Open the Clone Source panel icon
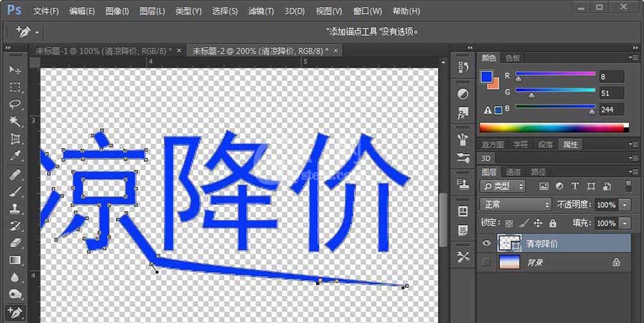Screen dimensions: 644x323 click(x=463, y=185)
